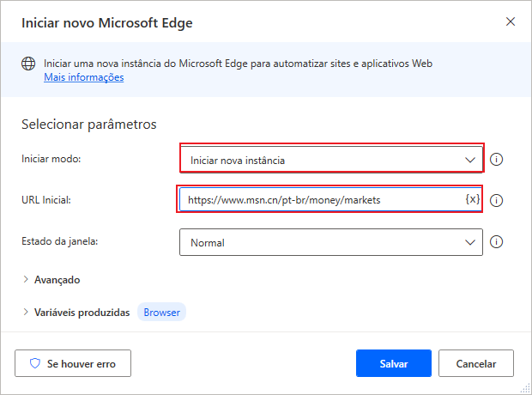This screenshot has width=532, height=395.
Task: Open the Mais informações link
Action: click(x=84, y=77)
